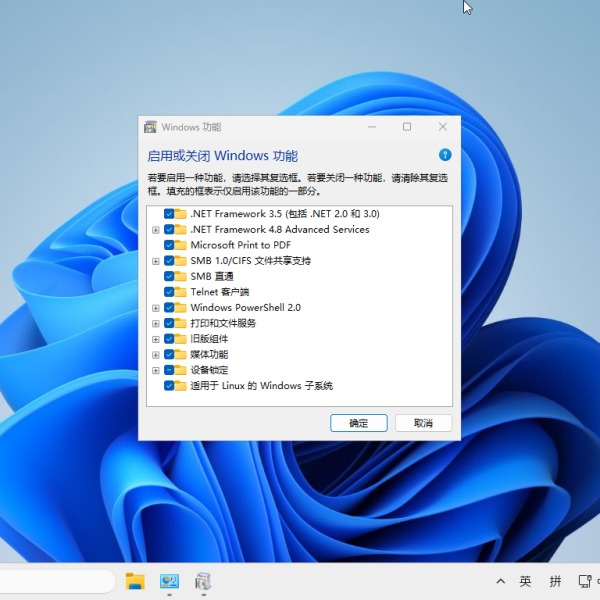
Task: Uncheck the Telnet 客户端 checkbox
Action: pos(169,292)
